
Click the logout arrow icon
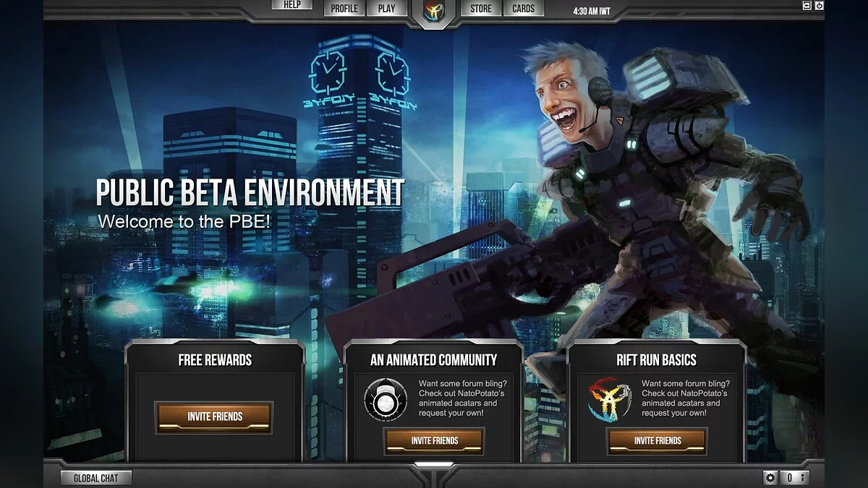(x=807, y=6)
